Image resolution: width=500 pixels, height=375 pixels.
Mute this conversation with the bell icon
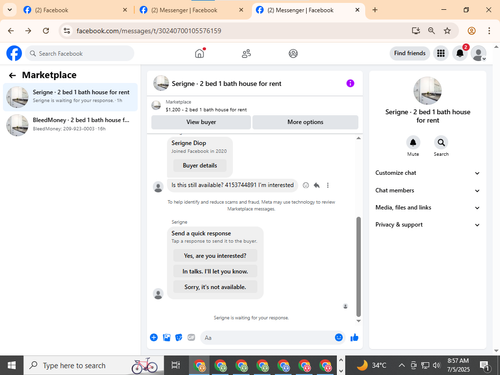pyautogui.click(x=413, y=142)
